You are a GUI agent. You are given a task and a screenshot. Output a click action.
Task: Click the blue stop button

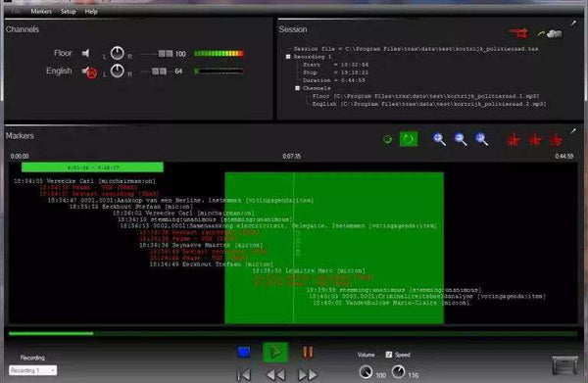[x=244, y=353]
